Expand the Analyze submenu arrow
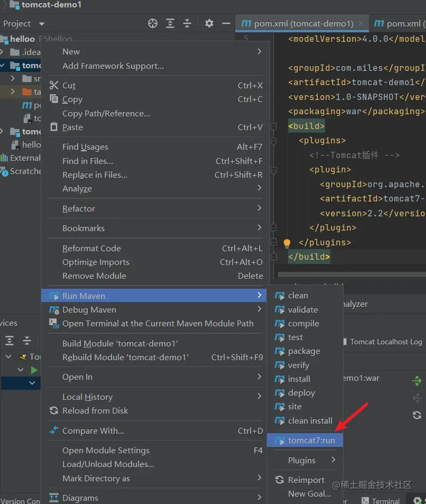Screen dimensions: 426x504 pos(260,188)
